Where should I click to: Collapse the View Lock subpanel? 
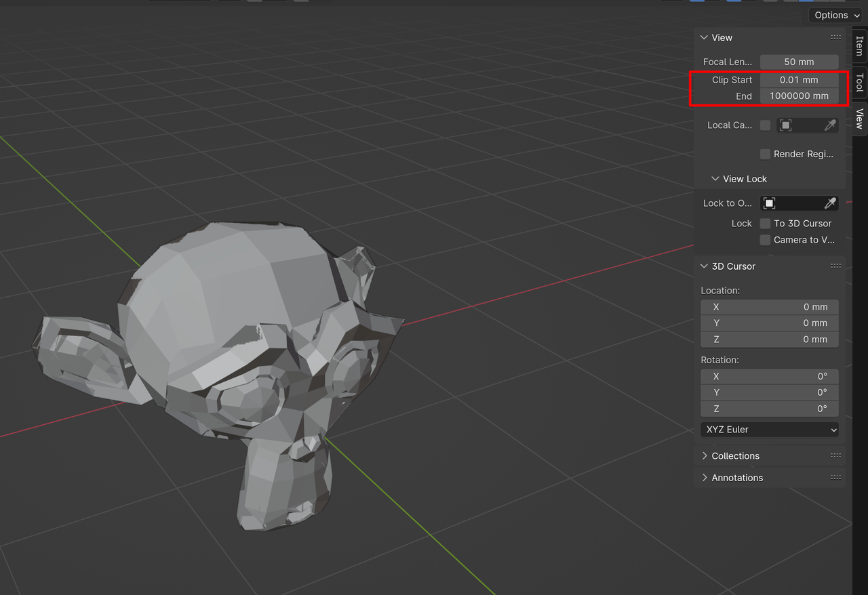[x=715, y=179]
